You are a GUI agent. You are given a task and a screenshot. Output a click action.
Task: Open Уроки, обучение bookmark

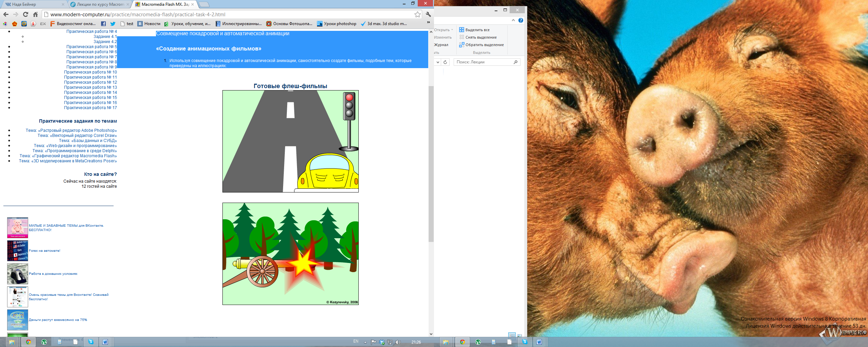click(188, 24)
